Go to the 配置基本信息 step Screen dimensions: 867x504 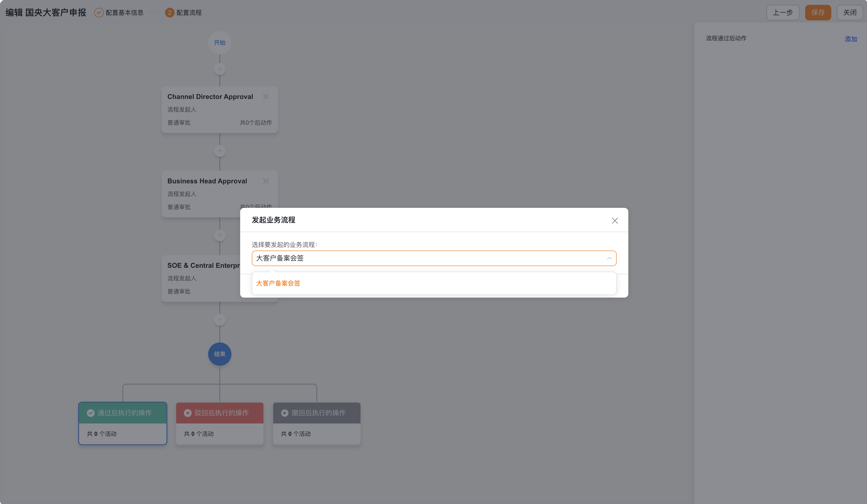(124, 13)
